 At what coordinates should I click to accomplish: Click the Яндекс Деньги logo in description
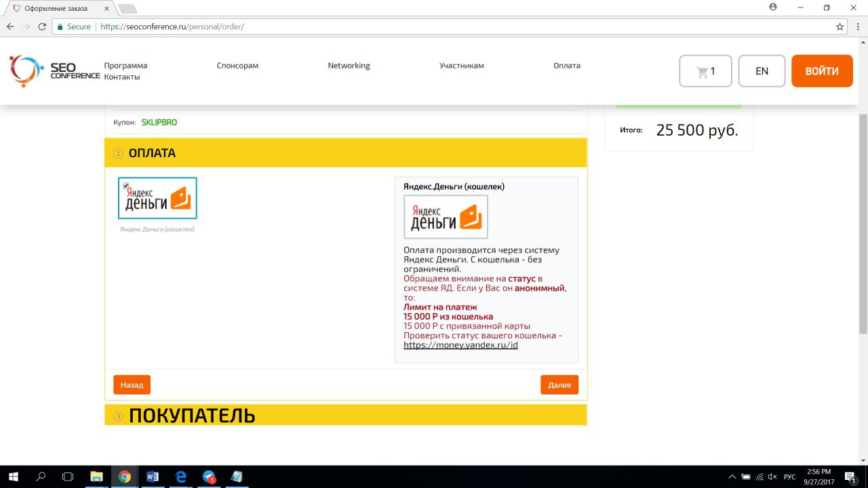coord(446,217)
